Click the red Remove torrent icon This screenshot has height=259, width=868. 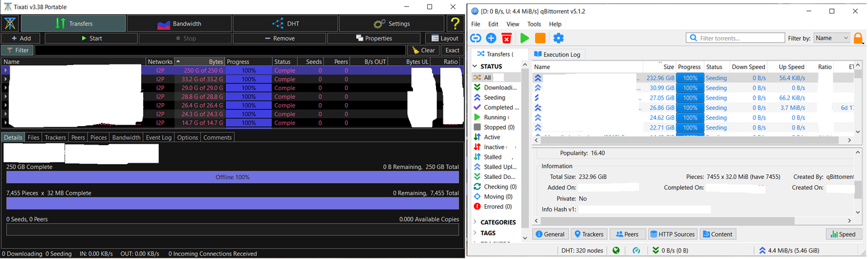(x=507, y=39)
